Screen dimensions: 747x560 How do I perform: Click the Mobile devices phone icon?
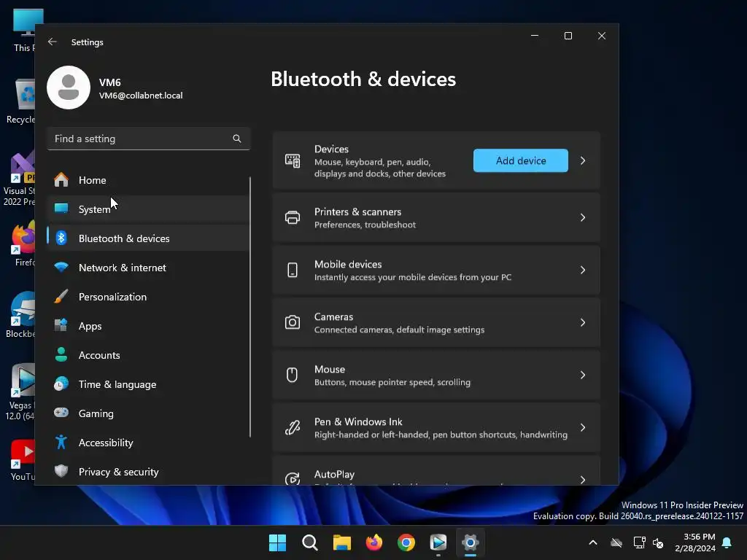(293, 270)
